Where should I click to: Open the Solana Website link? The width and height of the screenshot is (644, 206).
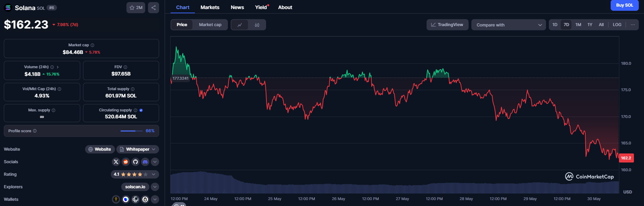point(100,149)
